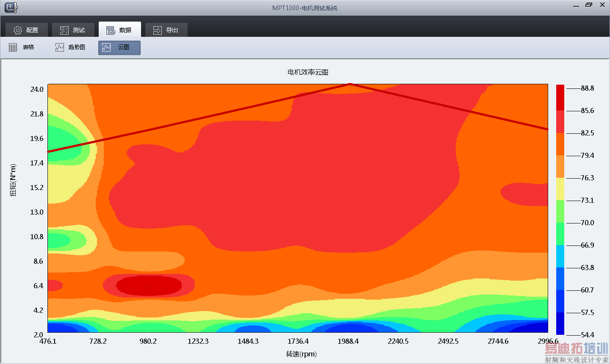The height and width of the screenshot is (364, 610).
Task: Click the 2744.6 x-axis tick value
Action: pyautogui.click(x=498, y=341)
